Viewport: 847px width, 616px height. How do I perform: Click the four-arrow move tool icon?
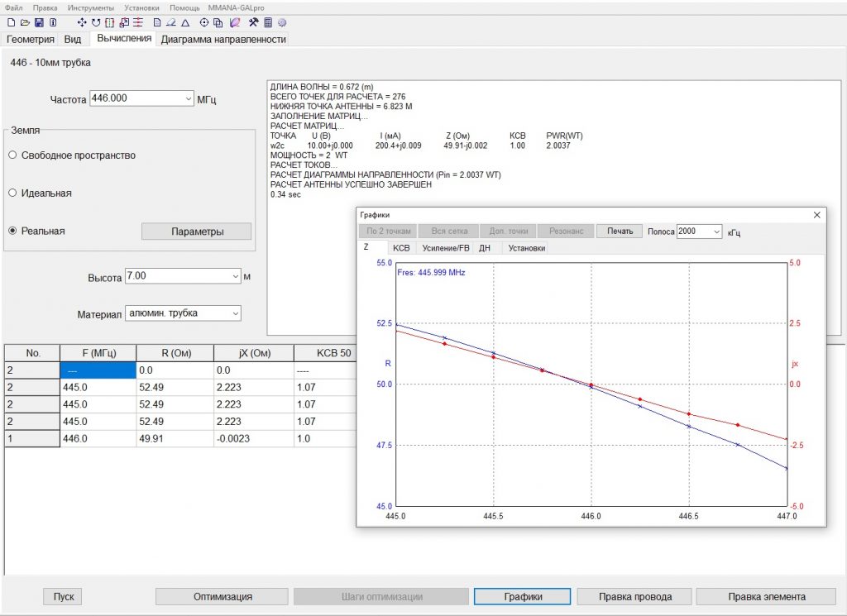(81, 22)
